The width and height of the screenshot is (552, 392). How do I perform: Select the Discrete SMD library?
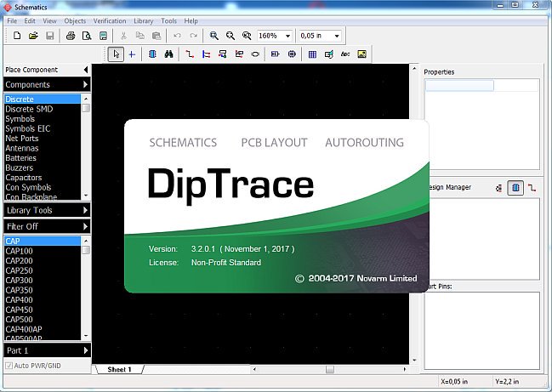pyautogui.click(x=42, y=109)
